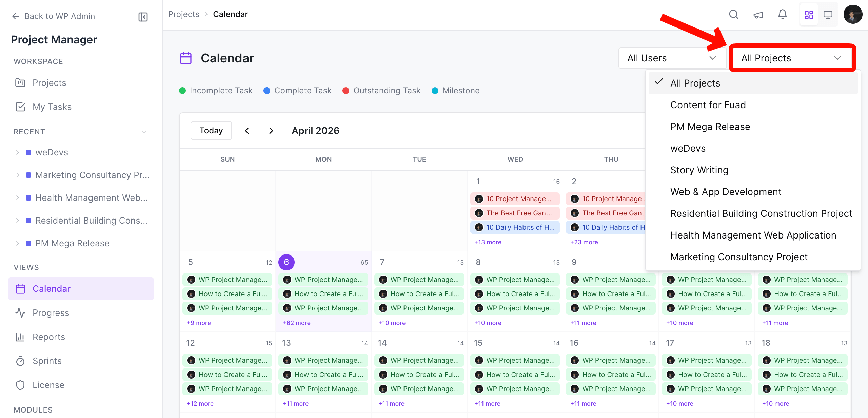Click the green Incomplete Task color dot

(x=183, y=90)
